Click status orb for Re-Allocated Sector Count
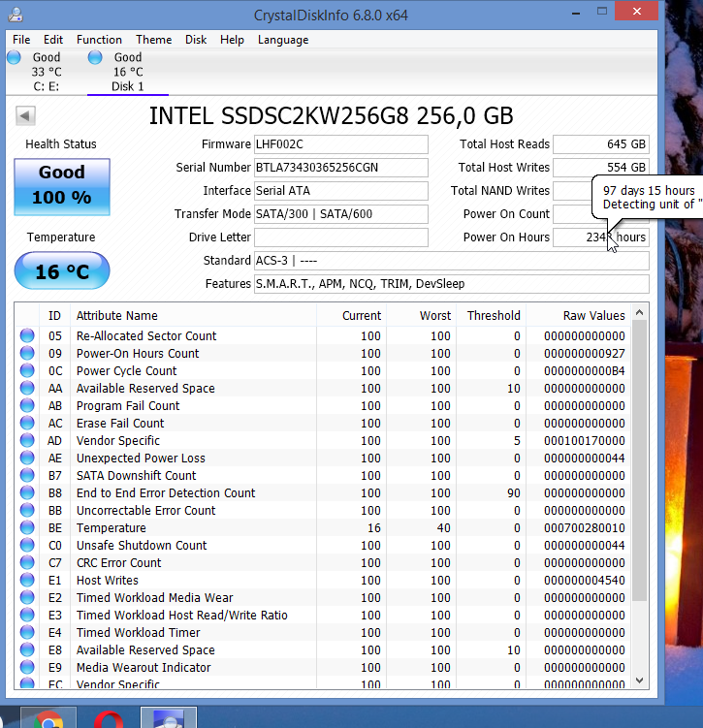This screenshot has height=728, width=703. 27,336
